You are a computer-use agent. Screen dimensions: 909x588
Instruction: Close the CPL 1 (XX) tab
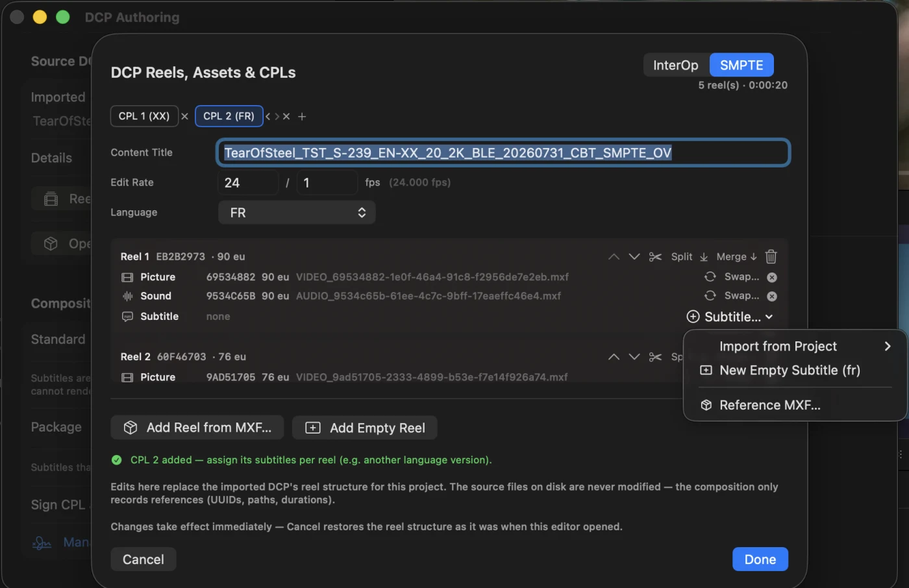point(185,116)
